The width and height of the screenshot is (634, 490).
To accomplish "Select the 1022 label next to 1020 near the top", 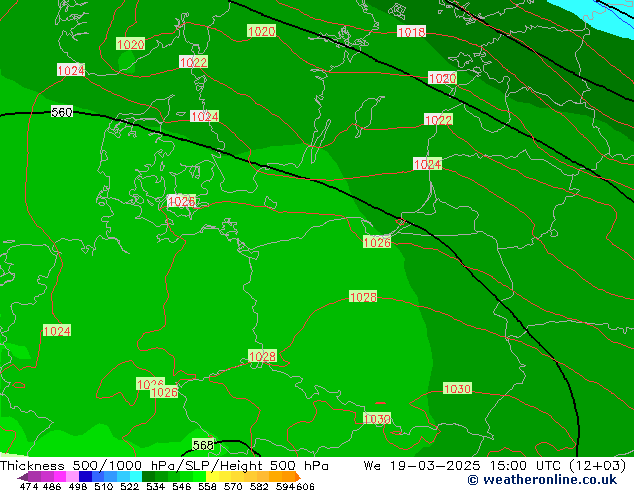I will (193, 62).
